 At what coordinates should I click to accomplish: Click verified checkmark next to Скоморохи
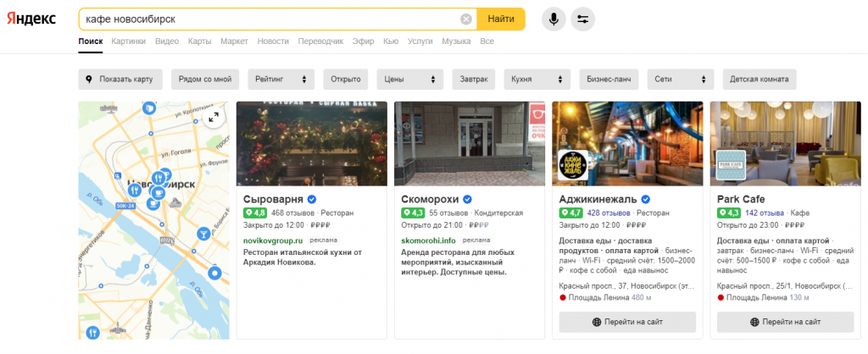[x=467, y=199]
